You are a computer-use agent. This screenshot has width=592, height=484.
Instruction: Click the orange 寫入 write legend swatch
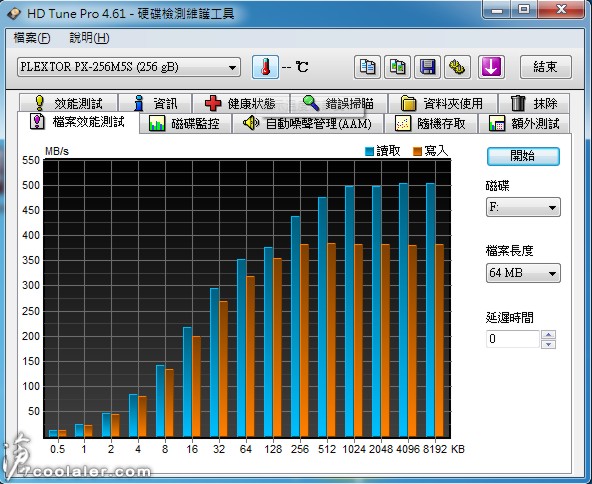pos(417,151)
